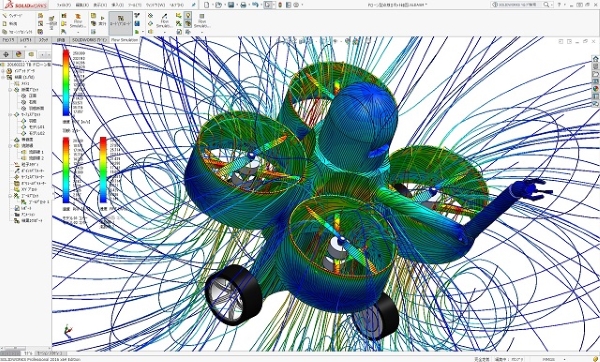Collapse the Cut Plots tree node
600x362 pixels.
(11, 90)
